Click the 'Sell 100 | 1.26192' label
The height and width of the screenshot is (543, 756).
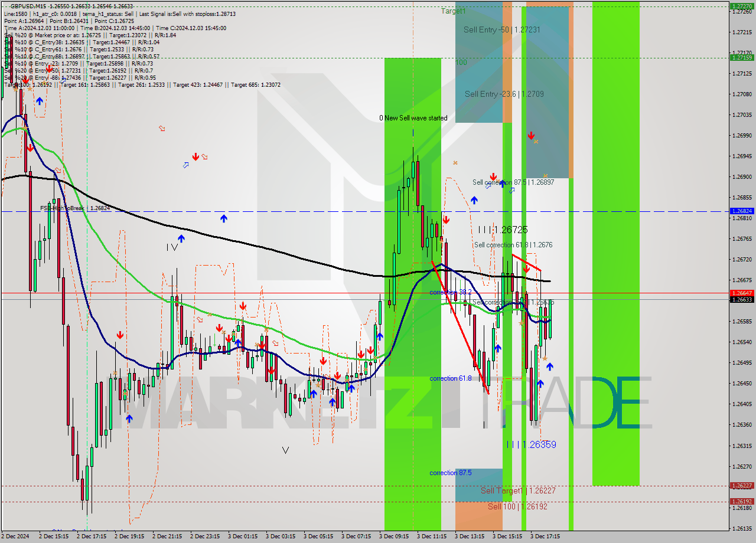[x=517, y=506]
